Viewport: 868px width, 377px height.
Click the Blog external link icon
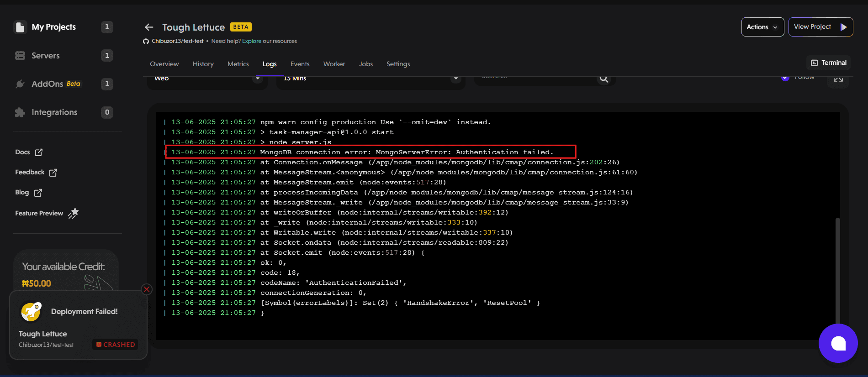38,193
